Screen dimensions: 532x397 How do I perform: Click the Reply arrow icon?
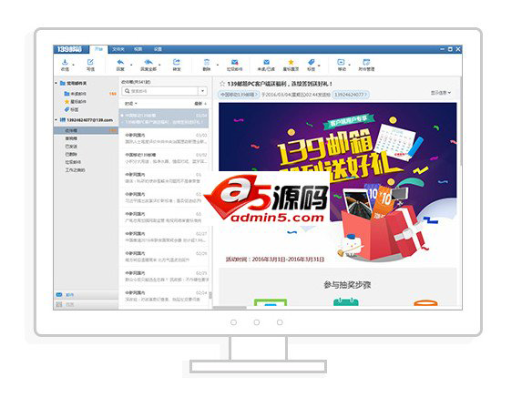[120, 63]
